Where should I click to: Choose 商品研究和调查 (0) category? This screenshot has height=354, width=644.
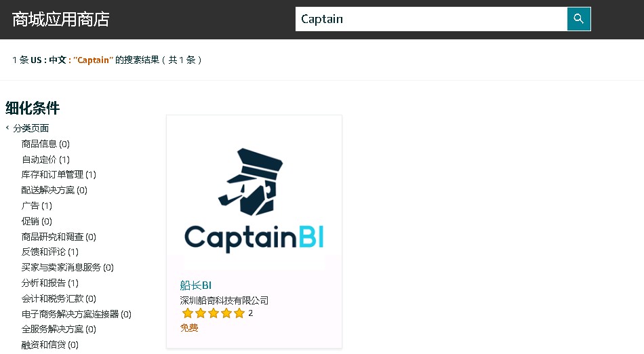pyautogui.click(x=59, y=237)
